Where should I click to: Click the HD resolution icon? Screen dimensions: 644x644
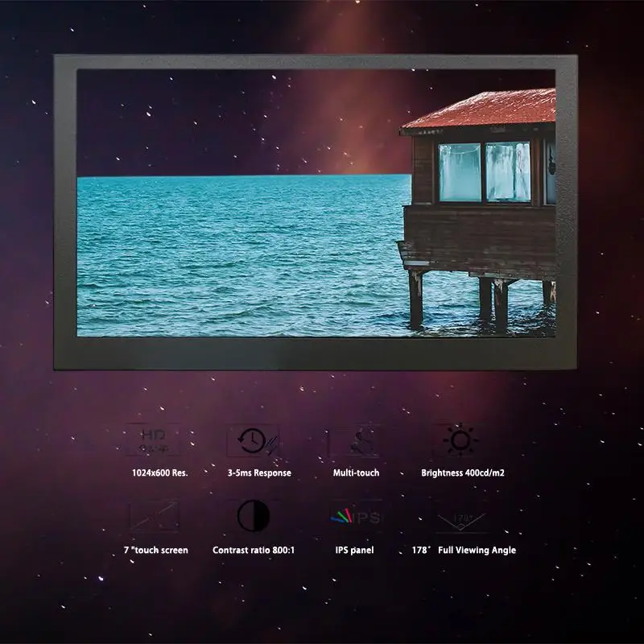[154, 440]
